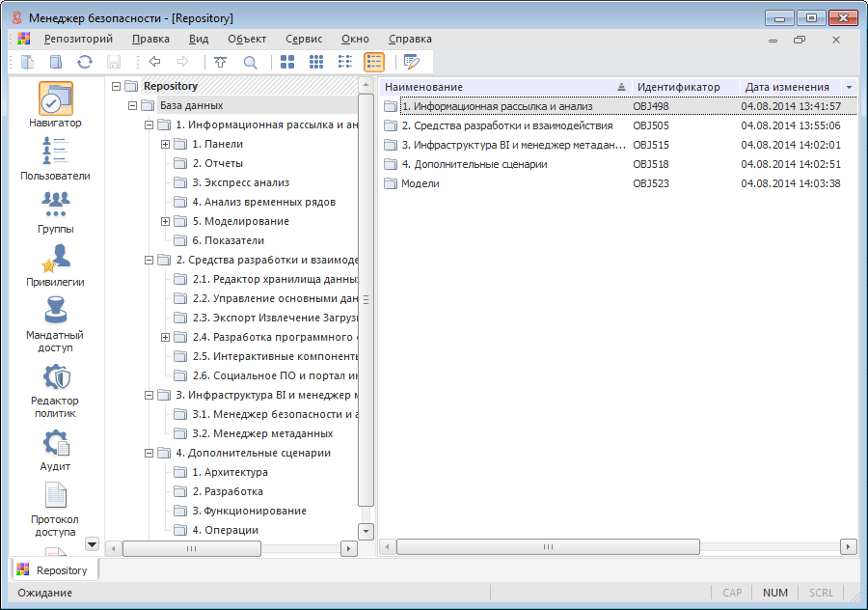
Task: Open the Сервис menu
Action: [304, 39]
